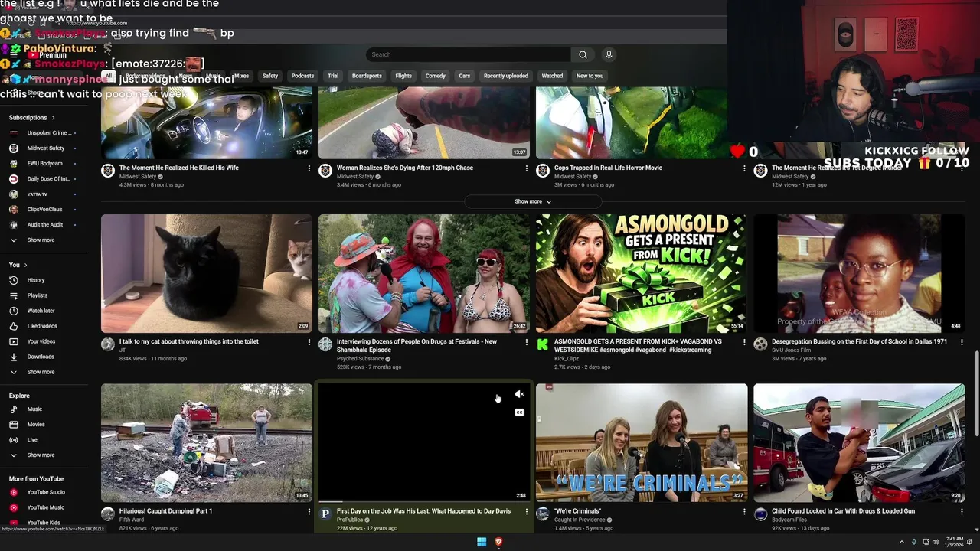This screenshot has width=980, height=551.
Task: Expand Show more under Subscriptions
Action: pyautogui.click(x=41, y=240)
